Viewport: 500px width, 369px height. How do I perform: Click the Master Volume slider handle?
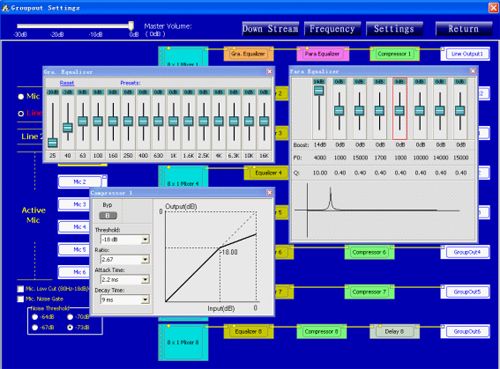coord(131,26)
